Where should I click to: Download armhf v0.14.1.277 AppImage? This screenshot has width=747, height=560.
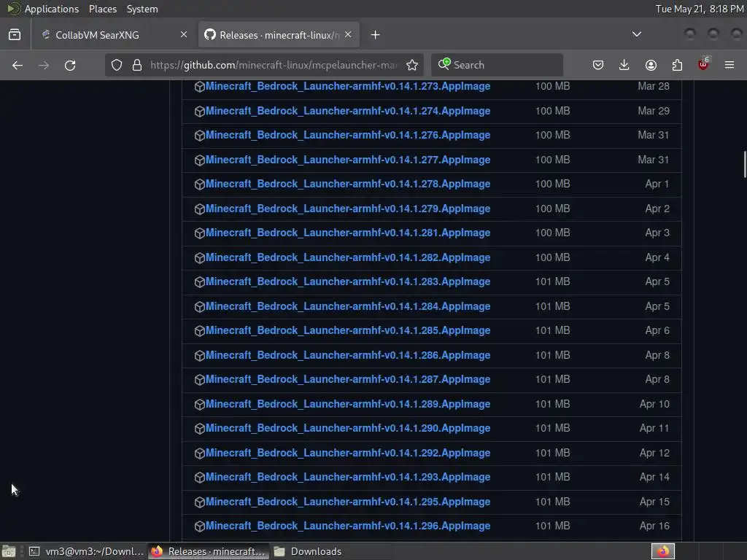(348, 160)
